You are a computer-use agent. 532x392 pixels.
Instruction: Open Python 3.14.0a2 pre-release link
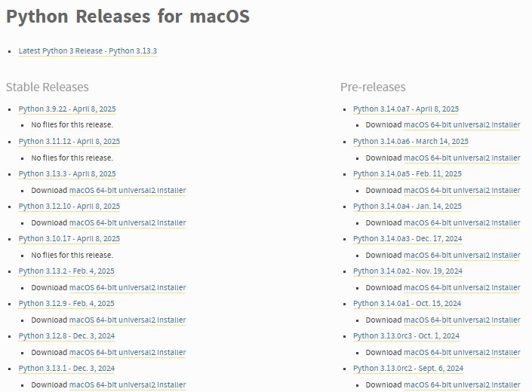[407, 271]
